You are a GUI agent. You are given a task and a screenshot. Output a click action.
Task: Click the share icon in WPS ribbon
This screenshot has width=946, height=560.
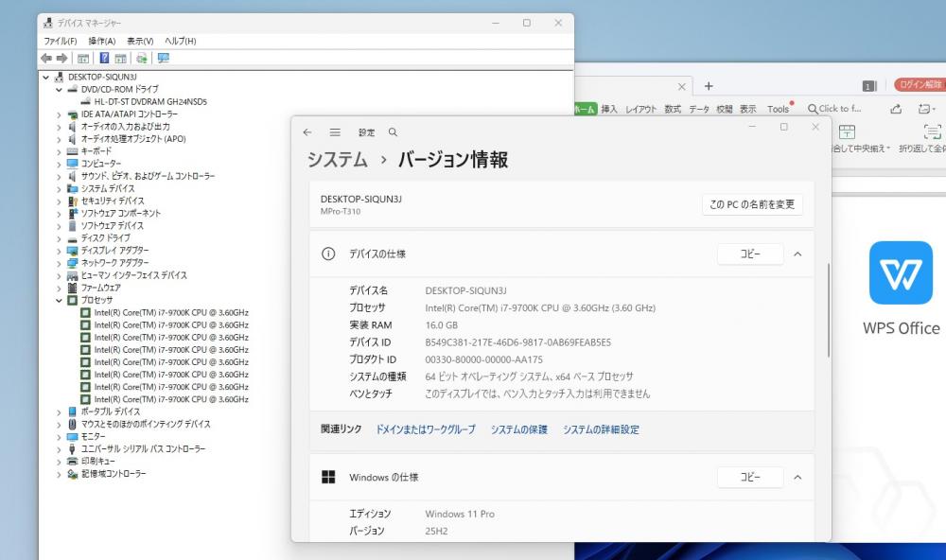[x=896, y=109]
